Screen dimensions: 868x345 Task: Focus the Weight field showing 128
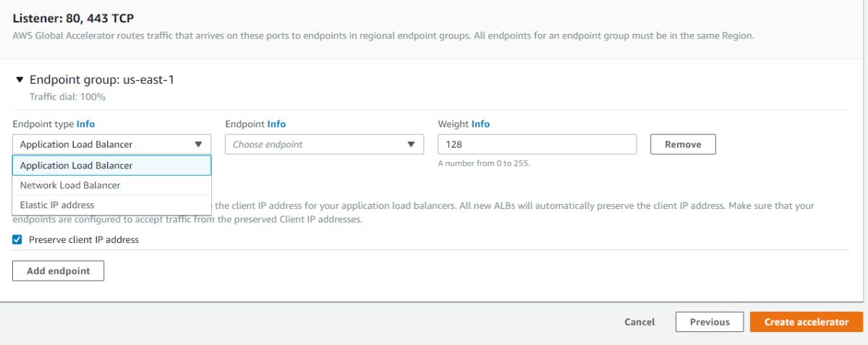537,144
